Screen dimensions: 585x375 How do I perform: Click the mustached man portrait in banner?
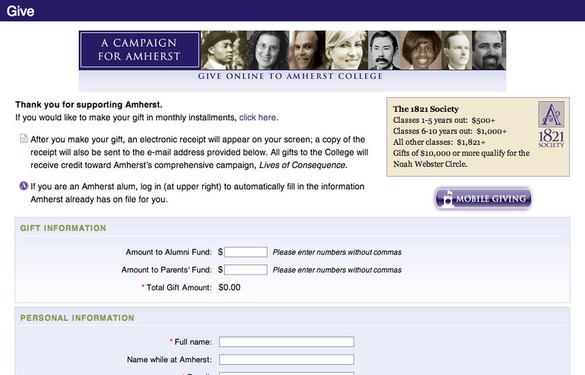[x=384, y=50]
